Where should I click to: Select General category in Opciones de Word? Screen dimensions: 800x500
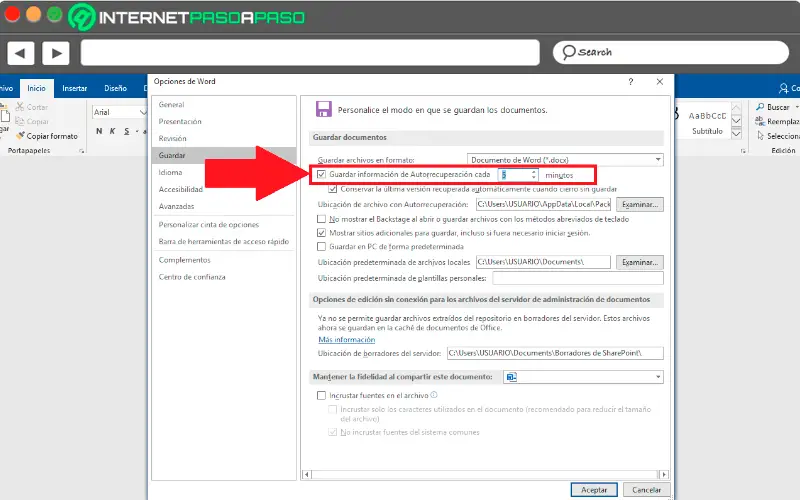[x=223, y=105]
